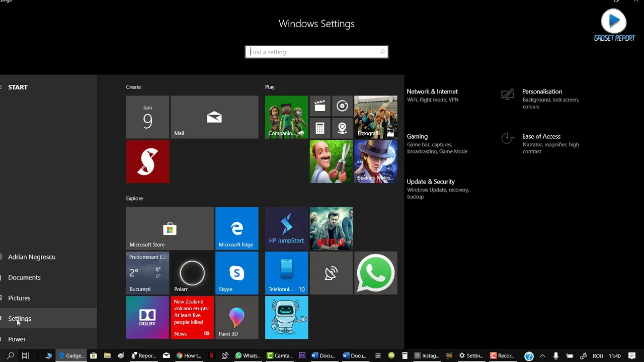644x362 pixels.
Task: Click the Find a setting search box
Action: coord(316,52)
